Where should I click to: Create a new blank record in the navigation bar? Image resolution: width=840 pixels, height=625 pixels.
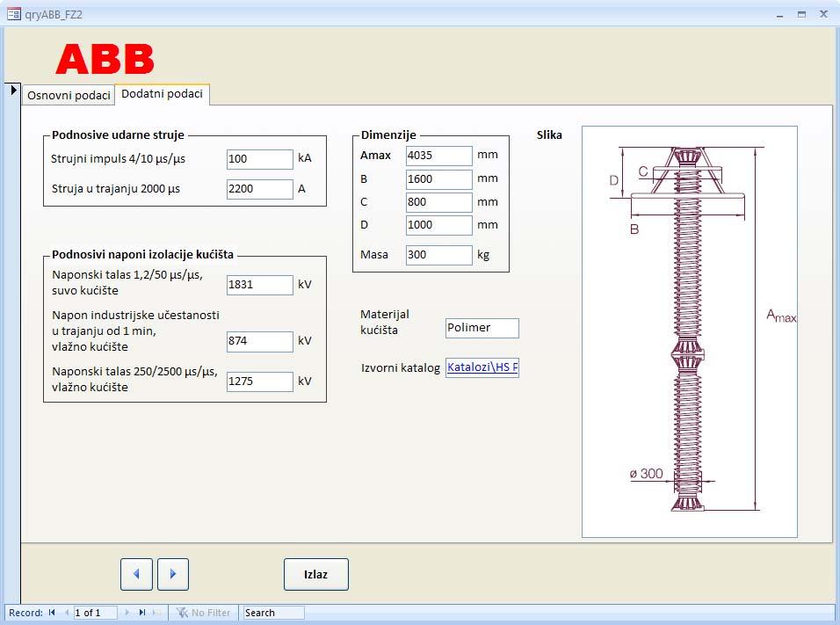[x=156, y=612]
